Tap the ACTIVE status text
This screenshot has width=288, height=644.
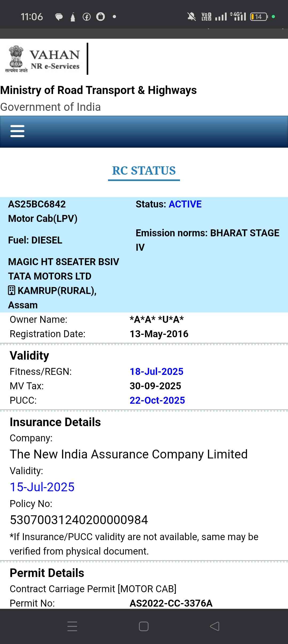(185, 204)
